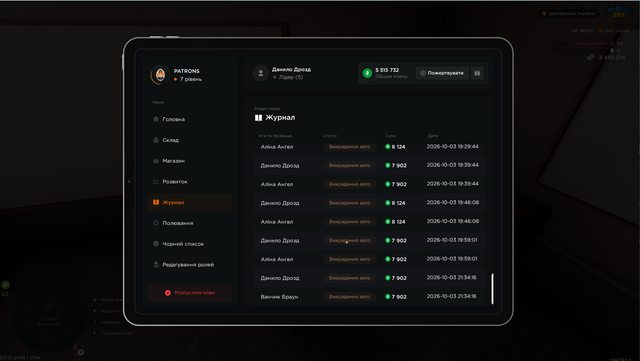Click the star icon beside Лідер (5)
Screen dimensions: 640x361
click(275, 77)
